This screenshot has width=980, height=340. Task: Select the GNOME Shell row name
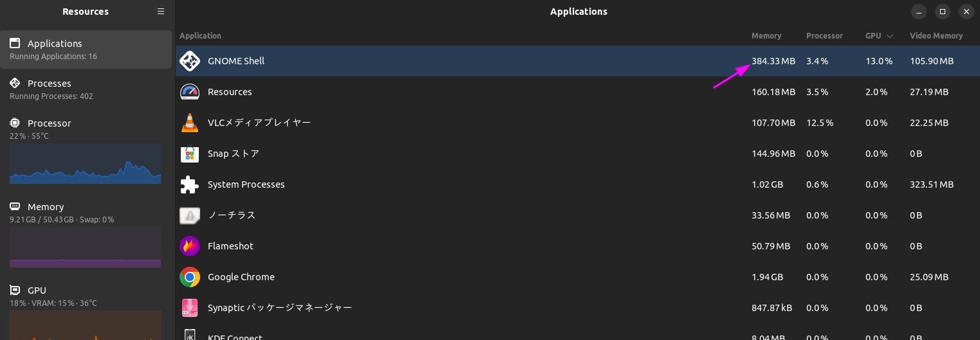236,61
